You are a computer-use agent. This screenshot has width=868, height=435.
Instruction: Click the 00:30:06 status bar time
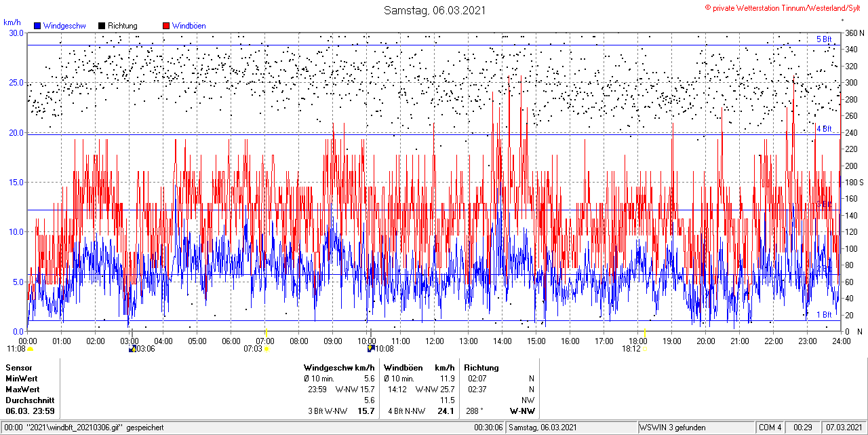click(488, 428)
